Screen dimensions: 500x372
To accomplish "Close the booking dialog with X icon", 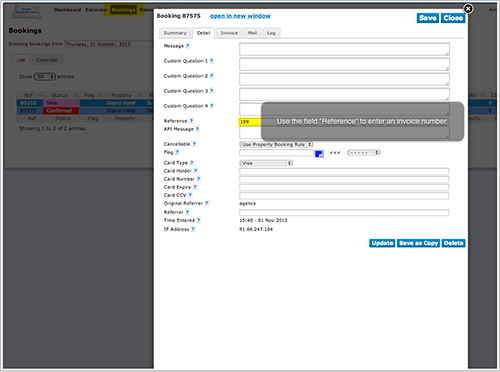I will point(468,9).
